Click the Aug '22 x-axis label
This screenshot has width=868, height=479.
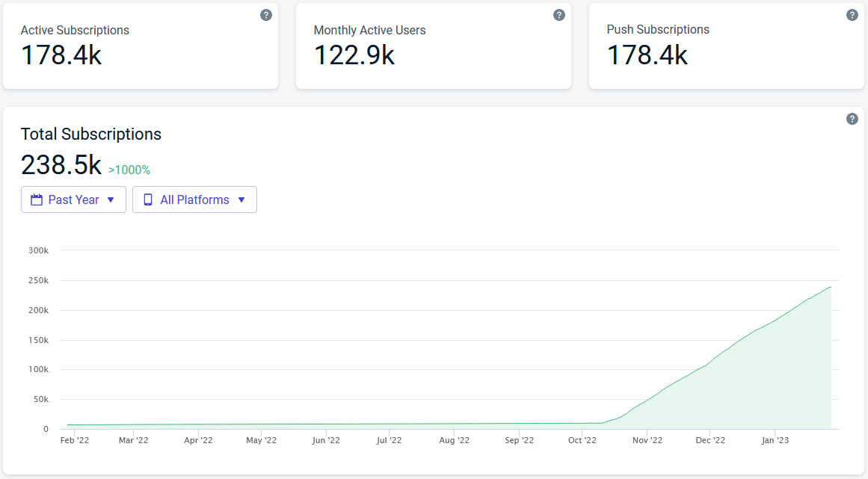pos(454,440)
